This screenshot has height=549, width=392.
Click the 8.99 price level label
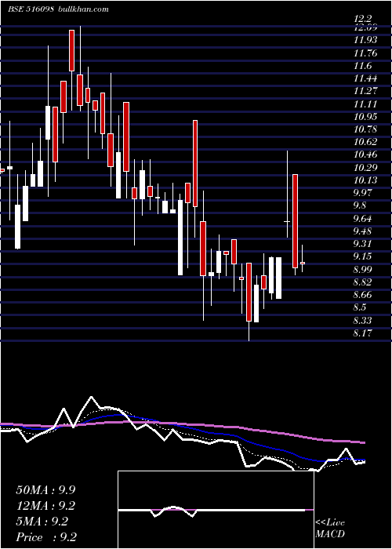click(x=363, y=269)
